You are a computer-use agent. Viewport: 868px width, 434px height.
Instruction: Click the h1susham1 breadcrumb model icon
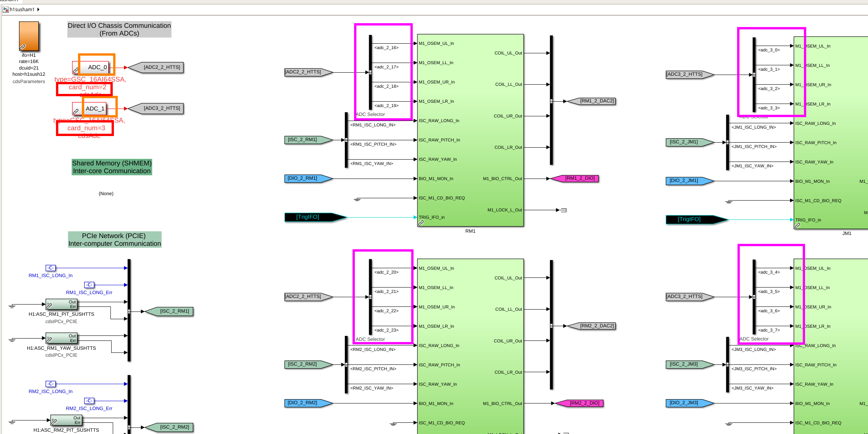[5, 9]
